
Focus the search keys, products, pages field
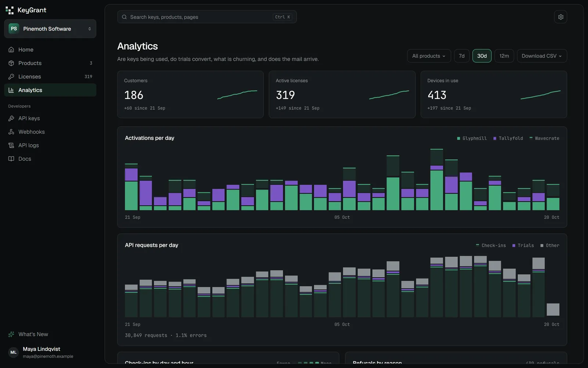point(207,17)
